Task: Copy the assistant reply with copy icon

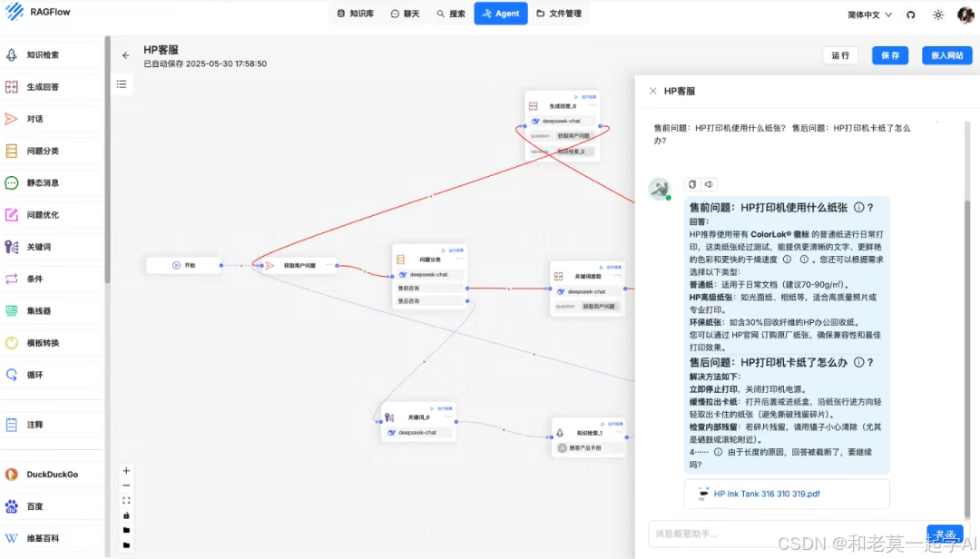Action: (691, 184)
